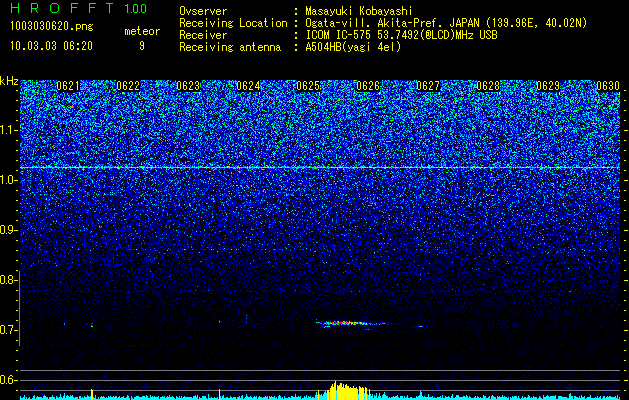Click the 0624 time marker
The width and height of the screenshot is (629, 400).
point(248,86)
